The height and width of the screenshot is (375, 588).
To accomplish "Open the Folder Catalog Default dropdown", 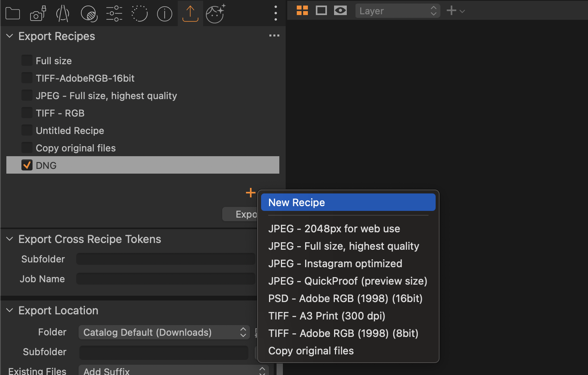I will [164, 332].
